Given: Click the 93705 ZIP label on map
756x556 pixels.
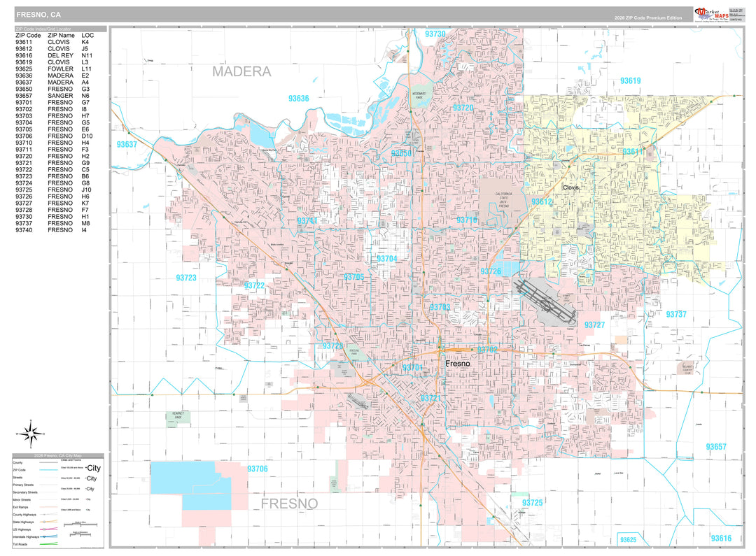Looking at the screenshot, I should click(354, 277).
